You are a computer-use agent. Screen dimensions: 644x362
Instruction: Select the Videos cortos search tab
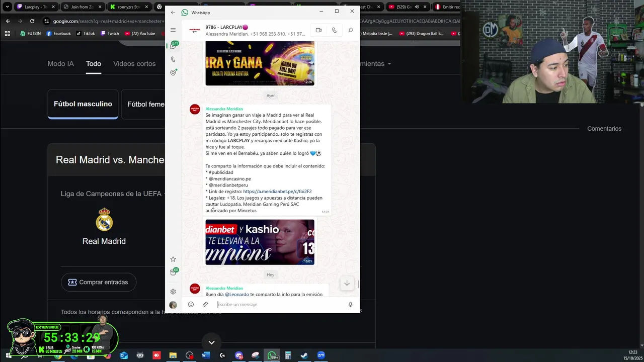coord(134,64)
